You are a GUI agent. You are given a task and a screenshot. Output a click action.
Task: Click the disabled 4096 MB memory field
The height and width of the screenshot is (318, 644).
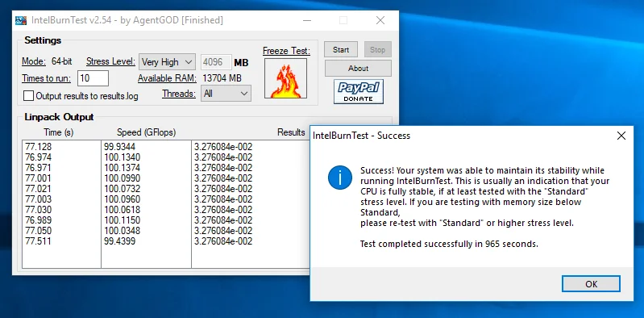[217, 62]
